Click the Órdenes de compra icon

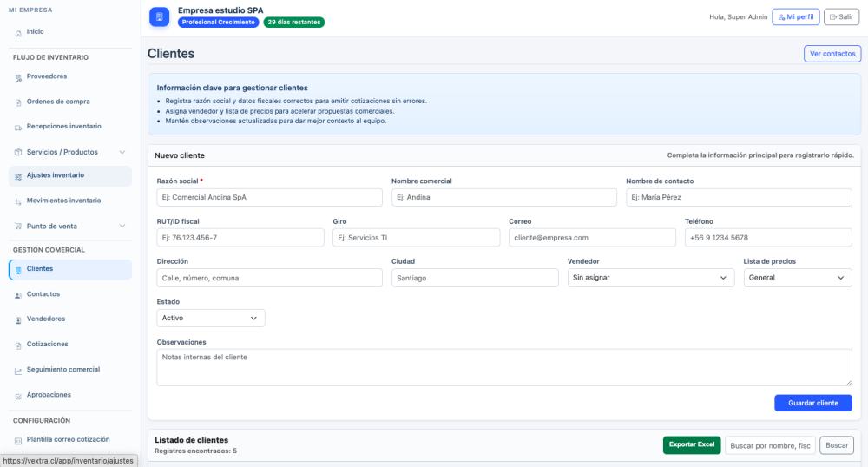coord(18,102)
